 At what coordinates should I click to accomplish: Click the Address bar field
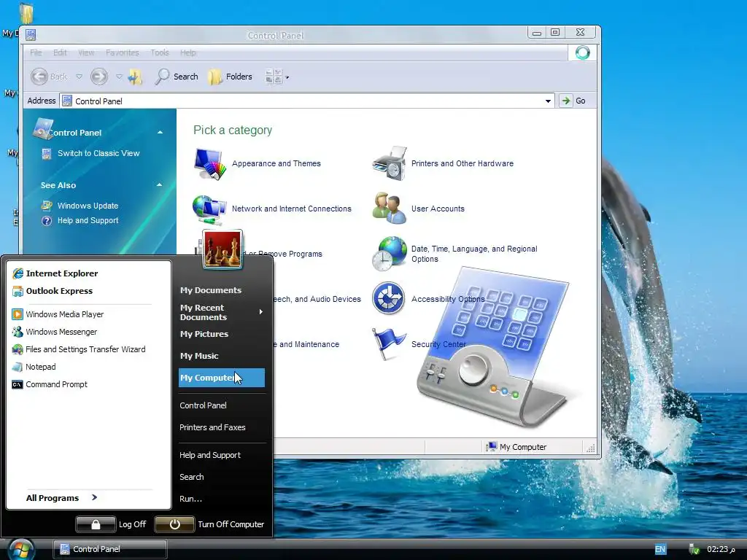click(307, 101)
